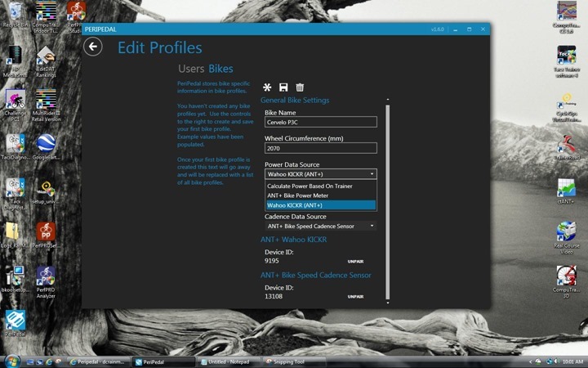Select the PeriPedal desktop shortcut

(x=15, y=323)
